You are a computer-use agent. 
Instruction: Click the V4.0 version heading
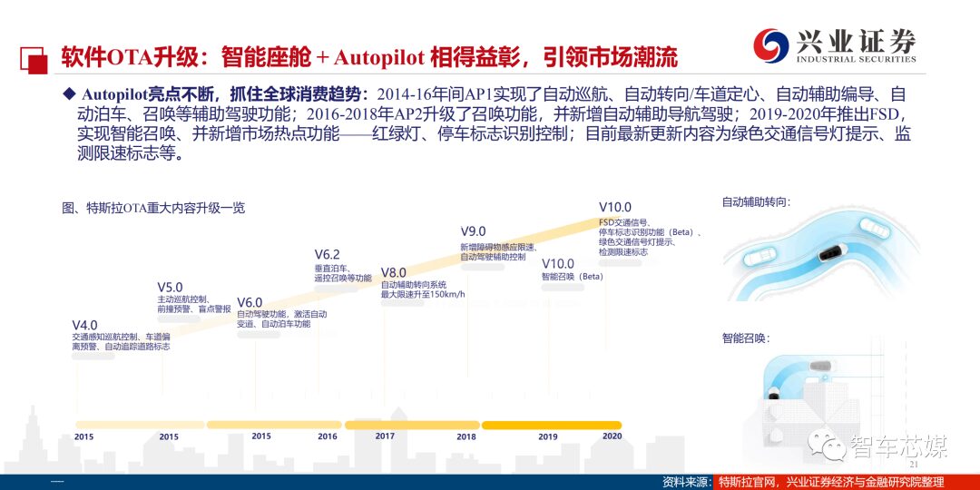[x=85, y=326]
